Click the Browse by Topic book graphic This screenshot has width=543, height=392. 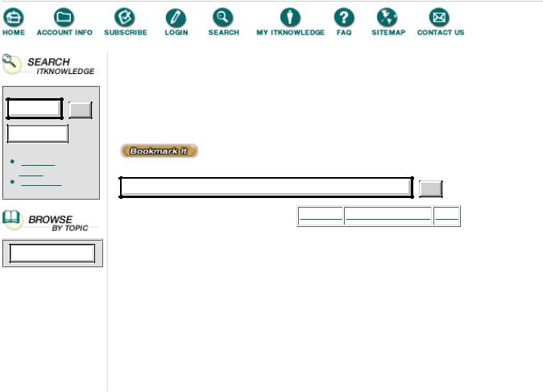pyautogui.click(x=12, y=220)
